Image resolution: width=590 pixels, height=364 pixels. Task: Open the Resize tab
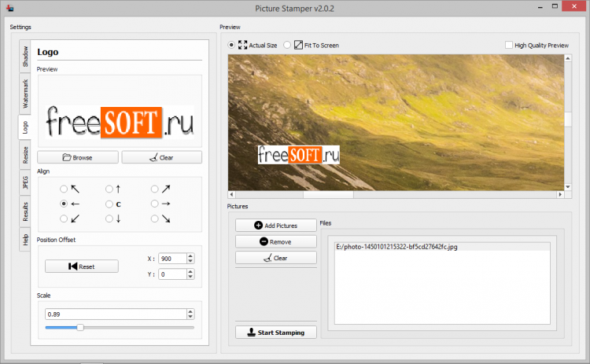coord(25,155)
